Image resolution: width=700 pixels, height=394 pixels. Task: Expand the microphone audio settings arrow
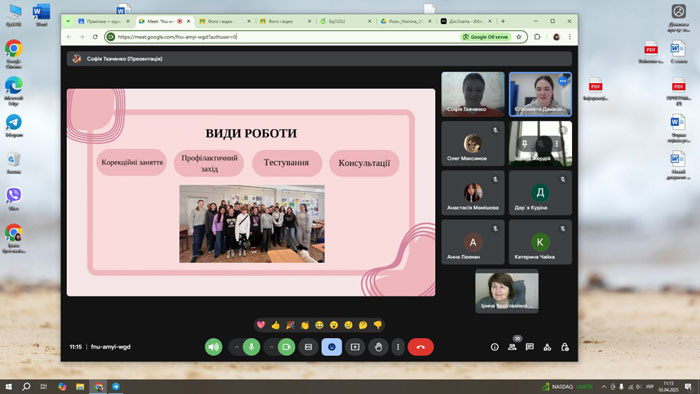(x=236, y=347)
